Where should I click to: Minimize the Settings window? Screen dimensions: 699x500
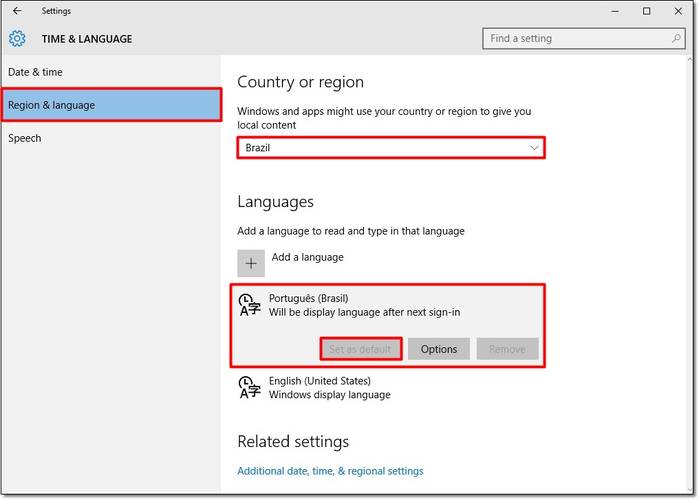(615, 11)
